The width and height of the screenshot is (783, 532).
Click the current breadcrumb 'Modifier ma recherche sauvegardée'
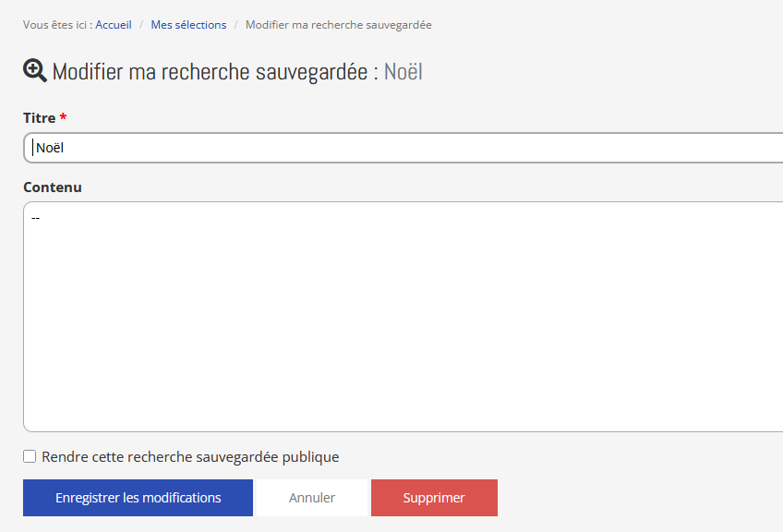point(338,25)
